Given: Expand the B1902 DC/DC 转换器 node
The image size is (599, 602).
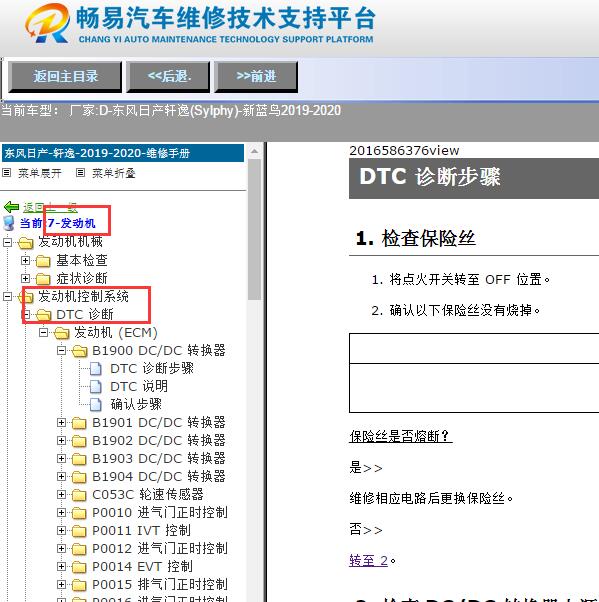Looking at the screenshot, I should pyautogui.click(x=61, y=440).
